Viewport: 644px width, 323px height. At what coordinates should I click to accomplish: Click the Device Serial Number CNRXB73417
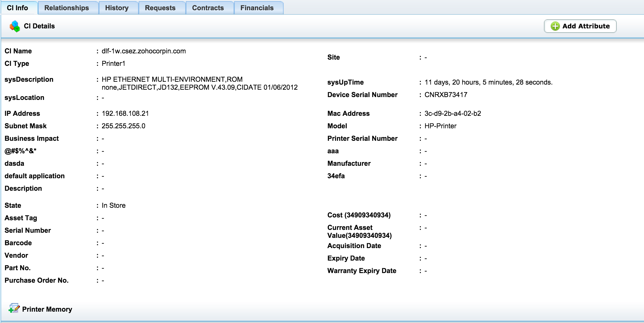click(446, 95)
